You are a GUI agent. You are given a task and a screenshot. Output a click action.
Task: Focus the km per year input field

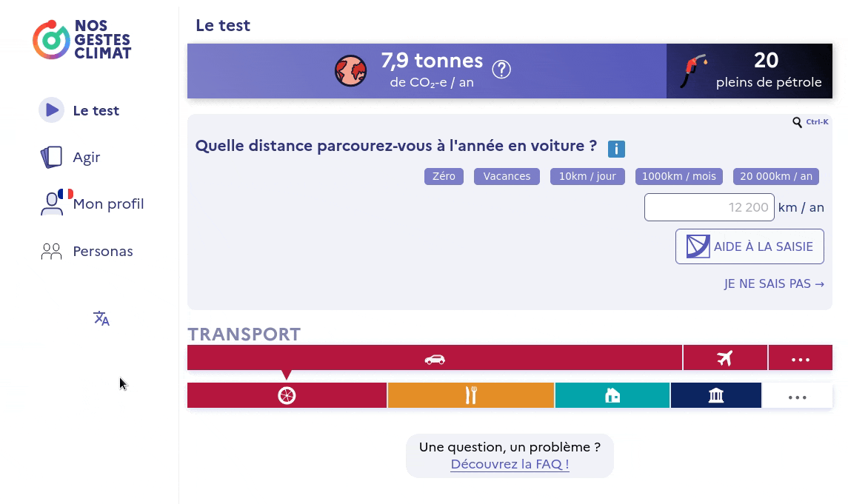pos(709,207)
